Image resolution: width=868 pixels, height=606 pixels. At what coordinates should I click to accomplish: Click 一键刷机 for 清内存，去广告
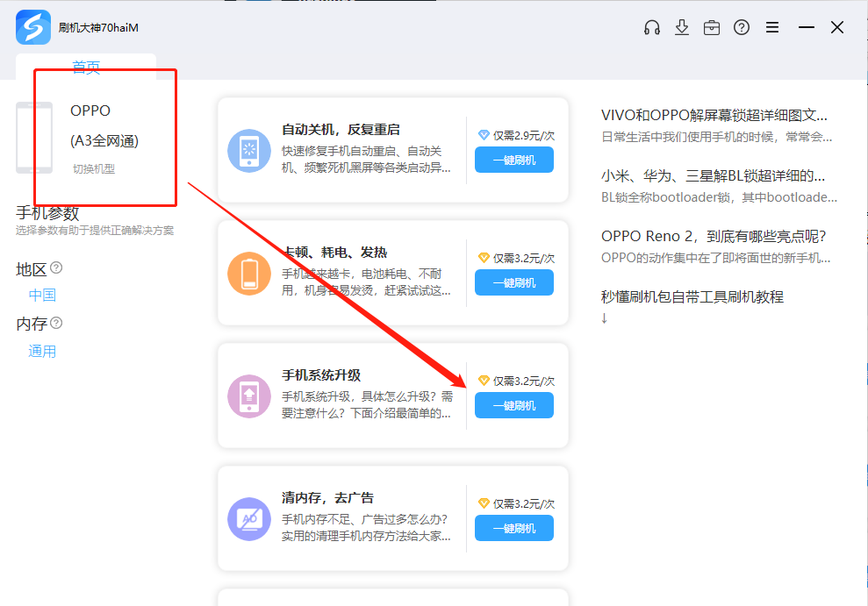click(514, 528)
